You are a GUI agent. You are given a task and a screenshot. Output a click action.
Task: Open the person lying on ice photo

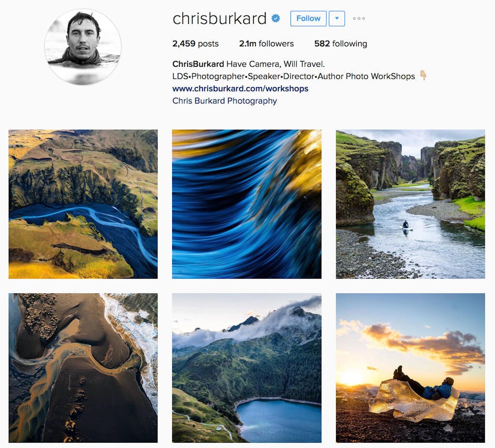pyautogui.click(x=410, y=368)
